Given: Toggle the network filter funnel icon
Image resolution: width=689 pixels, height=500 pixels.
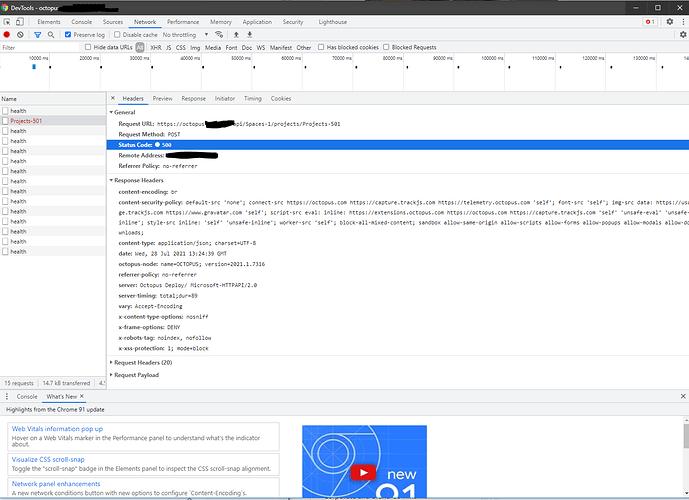Looking at the screenshot, I should coord(38,34).
